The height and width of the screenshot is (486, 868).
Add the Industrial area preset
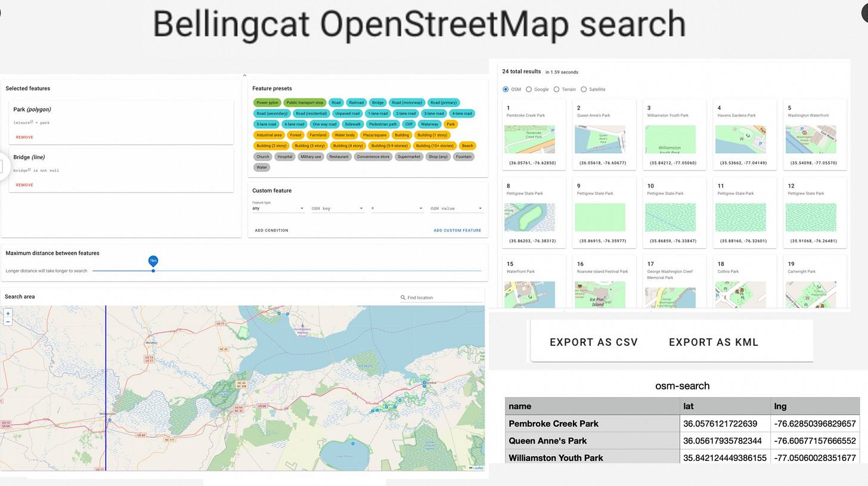click(x=269, y=135)
